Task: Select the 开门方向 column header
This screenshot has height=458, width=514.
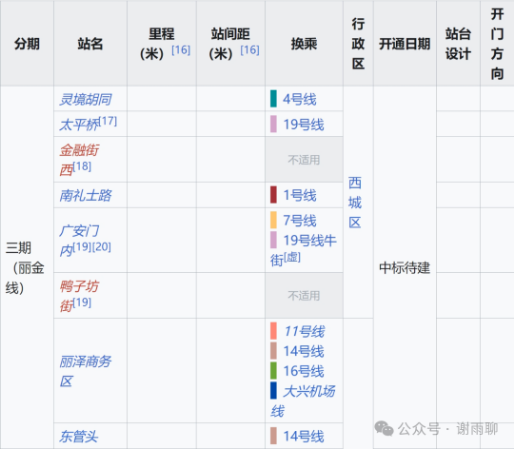Action: (497, 44)
